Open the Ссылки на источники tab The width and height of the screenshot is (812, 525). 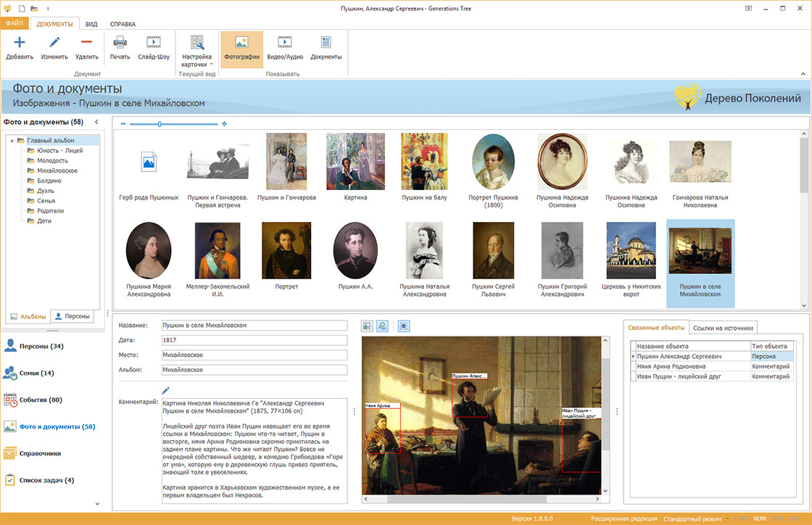coord(723,328)
